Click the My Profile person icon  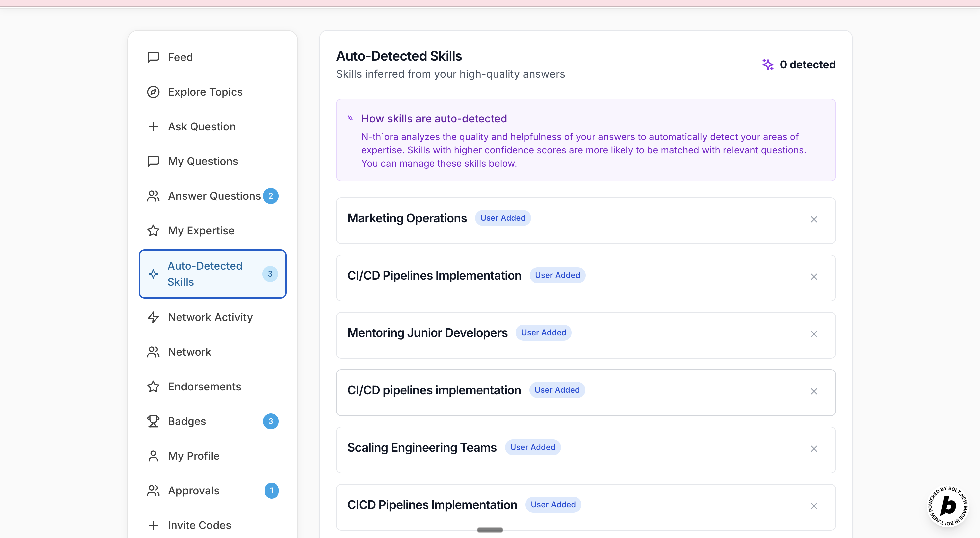point(153,456)
